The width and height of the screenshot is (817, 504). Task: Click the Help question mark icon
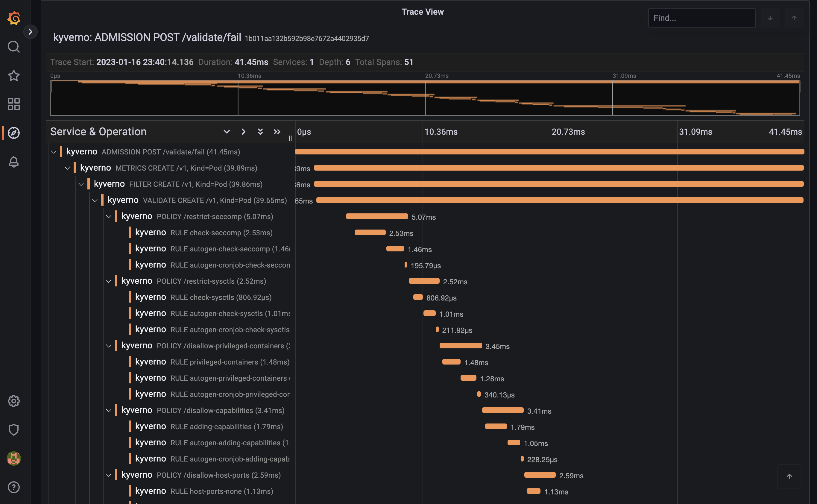(x=14, y=487)
